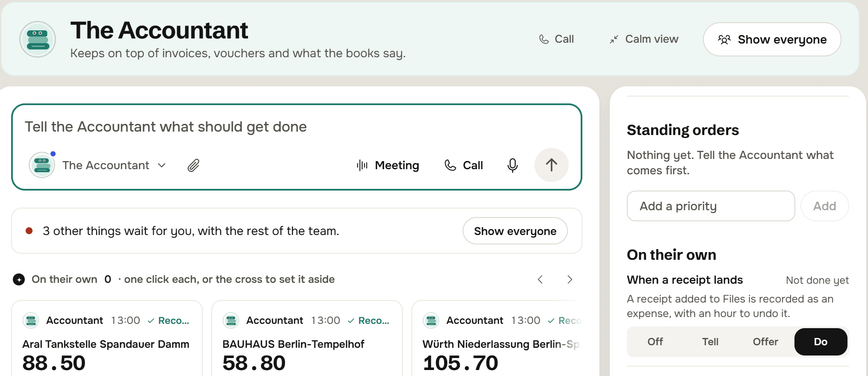The image size is (868, 376).
Task: Set 'When a receipt lands' to Do
Action: [x=821, y=342]
